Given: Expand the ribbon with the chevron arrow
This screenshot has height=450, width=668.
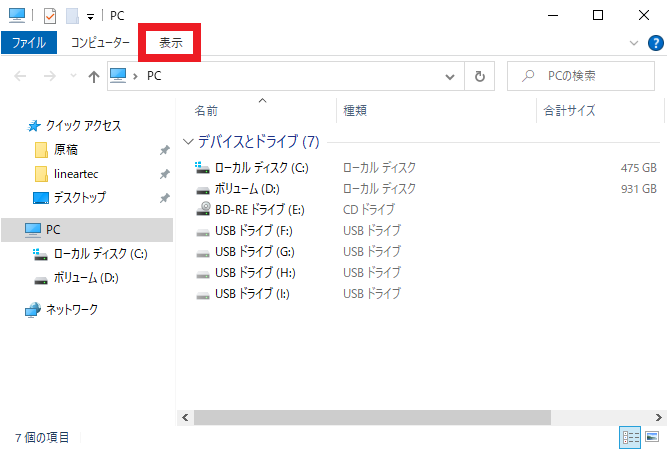Looking at the screenshot, I should click(x=633, y=43).
